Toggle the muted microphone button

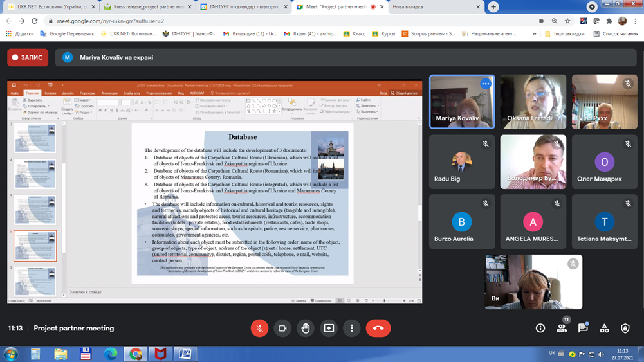(259, 329)
